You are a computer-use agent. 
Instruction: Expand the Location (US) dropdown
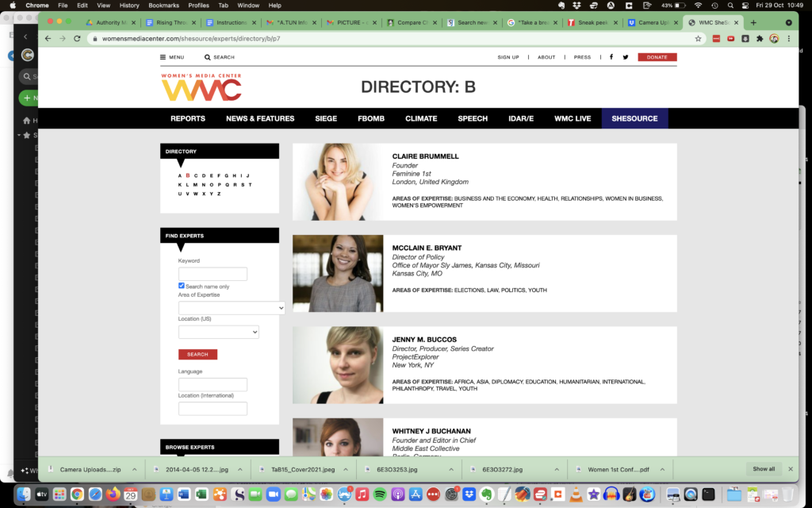[219, 332]
